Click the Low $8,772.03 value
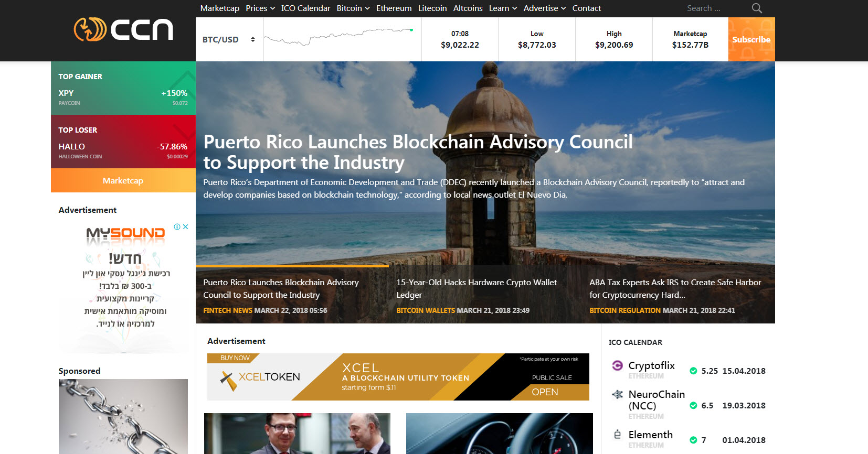 [537, 45]
